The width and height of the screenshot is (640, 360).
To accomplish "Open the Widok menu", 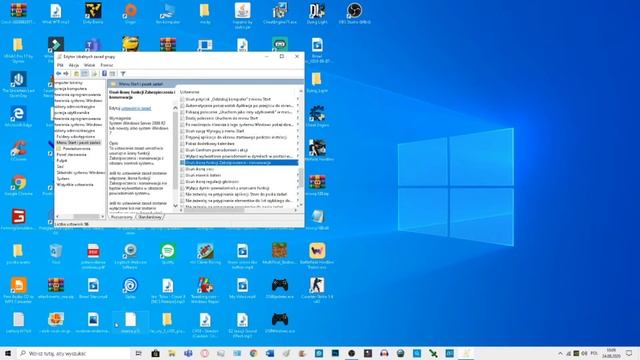I will click(x=89, y=65).
